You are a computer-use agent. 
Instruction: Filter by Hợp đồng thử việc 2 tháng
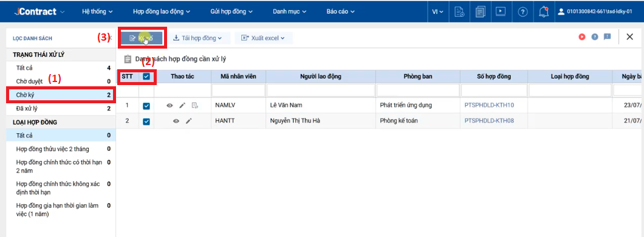tap(61, 149)
